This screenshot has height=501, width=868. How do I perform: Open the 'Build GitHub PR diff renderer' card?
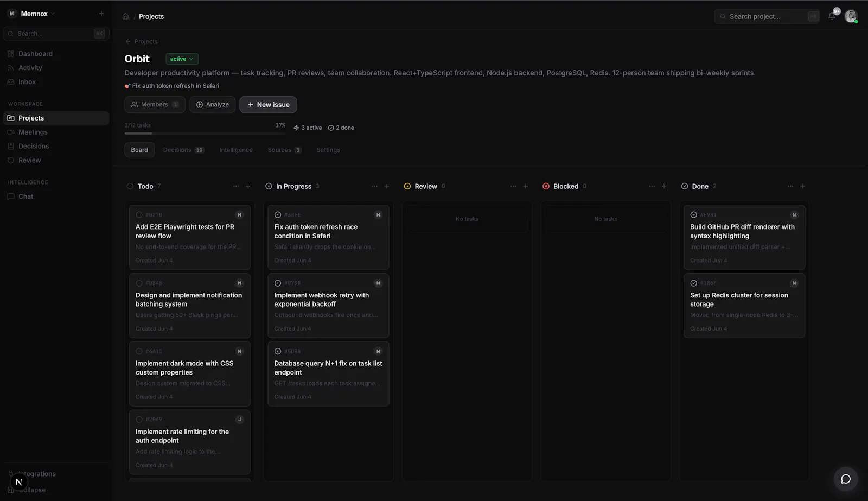click(x=744, y=237)
